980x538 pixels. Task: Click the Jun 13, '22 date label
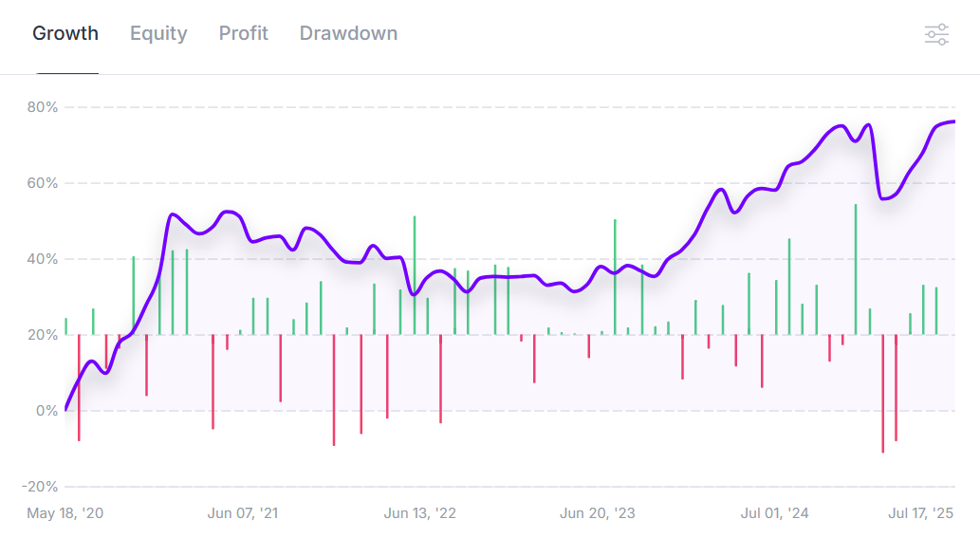pyautogui.click(x=420, y=513)
